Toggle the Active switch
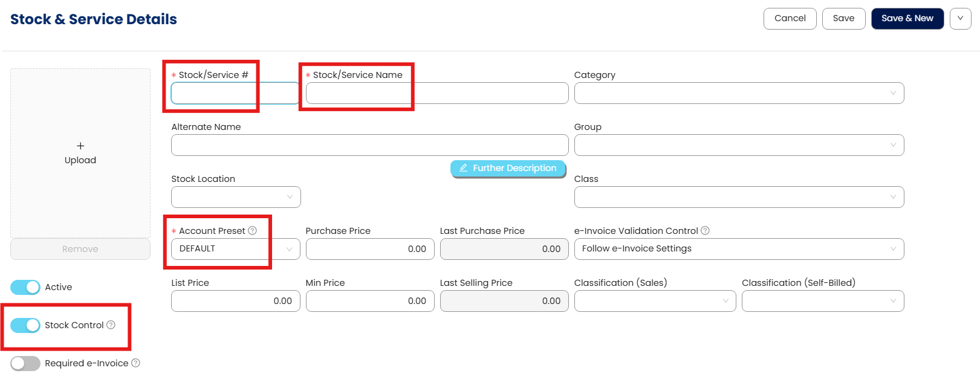The width and height of the screenshot is (980, 385). click(x=25, y=287)
